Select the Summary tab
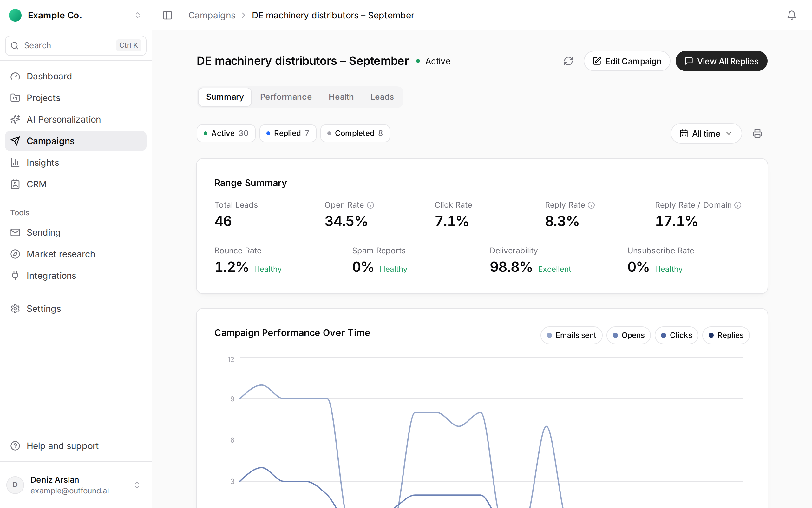 coord(225,97)
